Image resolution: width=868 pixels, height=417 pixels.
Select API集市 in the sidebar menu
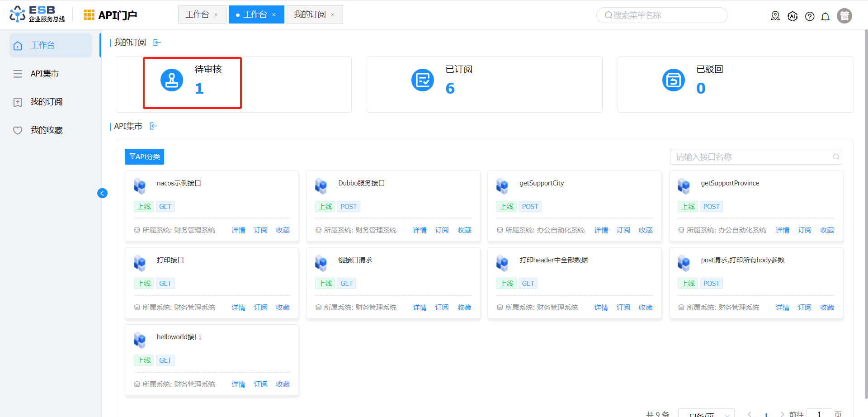pos(45,74)
